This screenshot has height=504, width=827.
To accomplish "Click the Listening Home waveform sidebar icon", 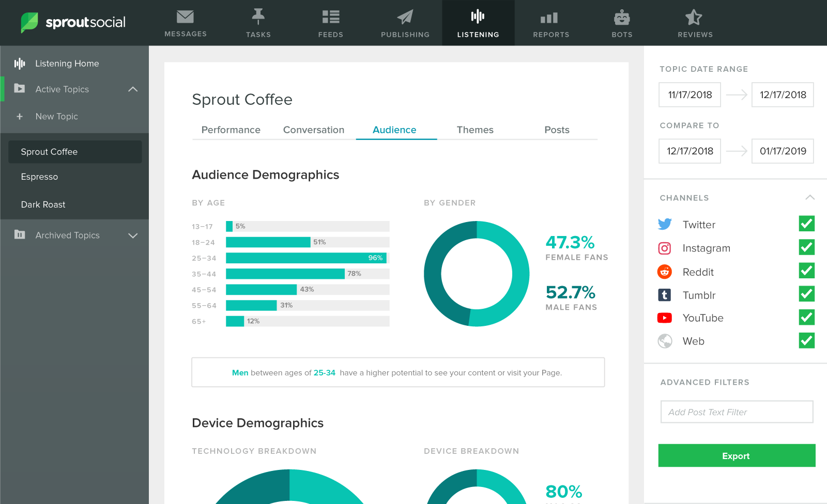I will (x=20, y=64).
